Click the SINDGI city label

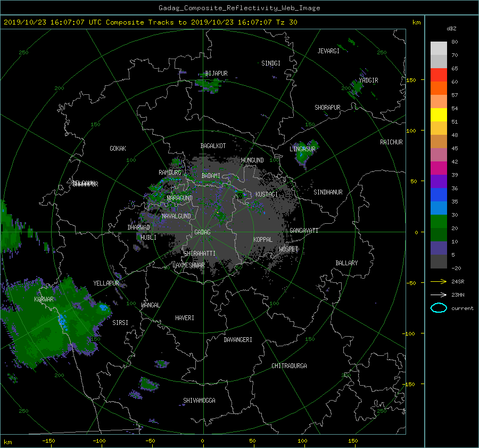[271, 63]
